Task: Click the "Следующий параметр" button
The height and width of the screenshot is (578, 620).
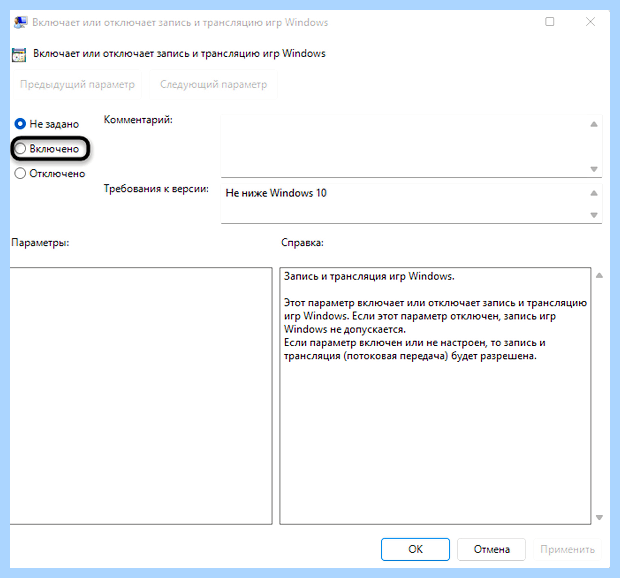Action: click(x=214, y=84)
